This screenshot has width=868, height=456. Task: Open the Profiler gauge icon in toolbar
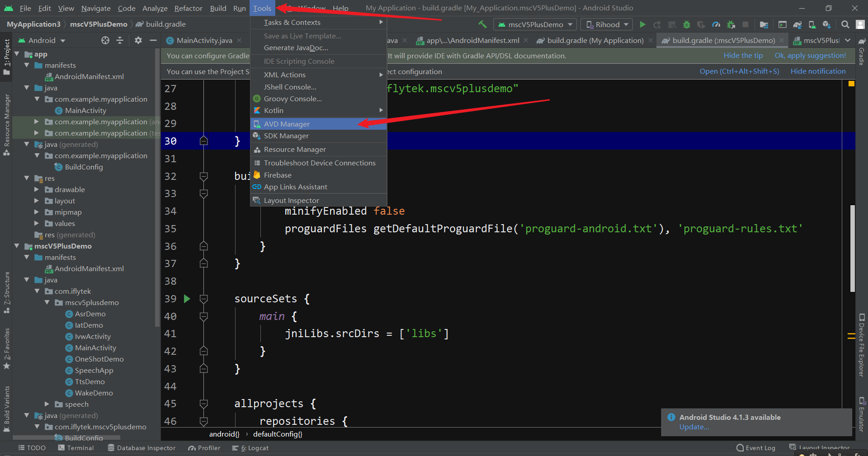tap(716, 24)
